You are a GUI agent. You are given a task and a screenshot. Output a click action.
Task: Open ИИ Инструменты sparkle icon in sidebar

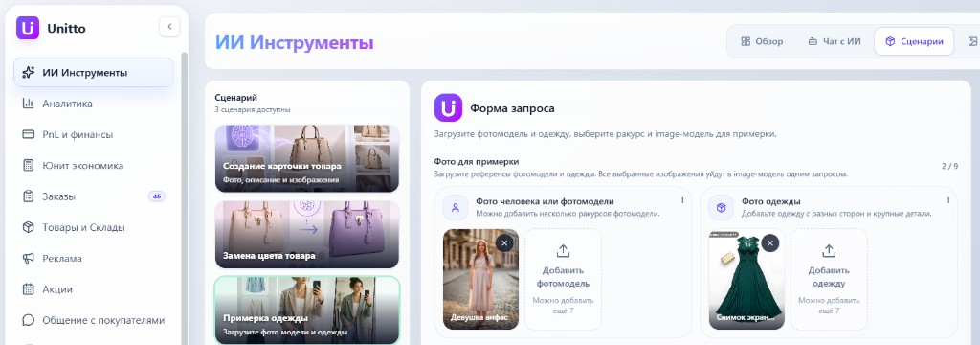(x=28, y=73)
